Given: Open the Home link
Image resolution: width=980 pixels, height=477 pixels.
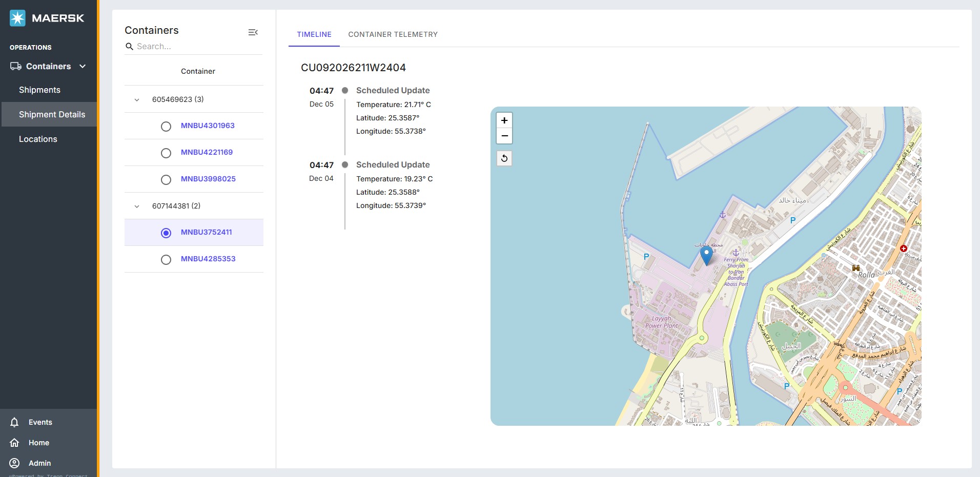Looking at the screenshot, I should pyautogui.click(x=39, y=443).
